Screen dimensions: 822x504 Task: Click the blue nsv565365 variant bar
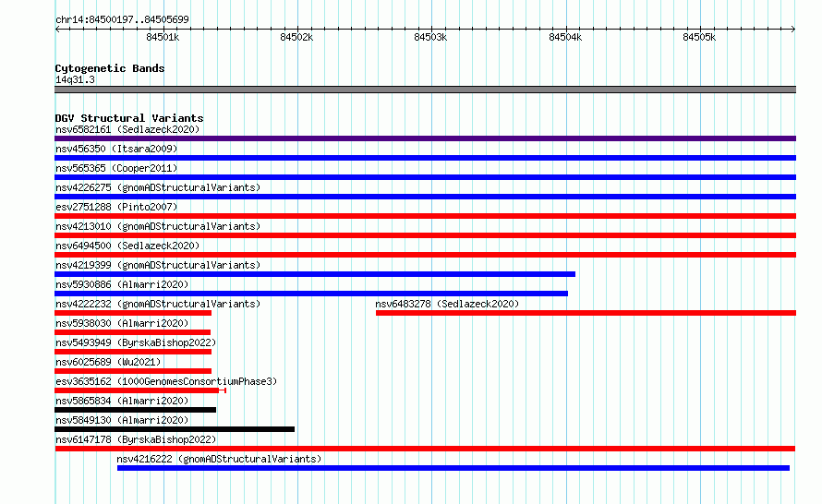click(425, 177)
